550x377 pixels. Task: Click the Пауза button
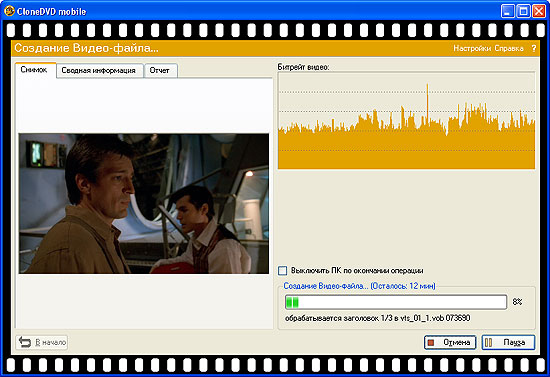click(x=508, y=342)
